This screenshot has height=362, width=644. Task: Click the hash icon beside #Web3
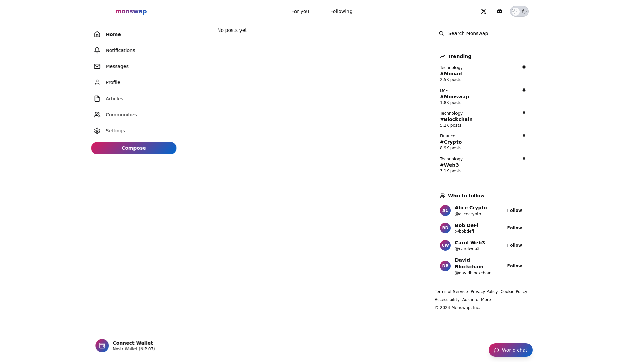(524, 158)
